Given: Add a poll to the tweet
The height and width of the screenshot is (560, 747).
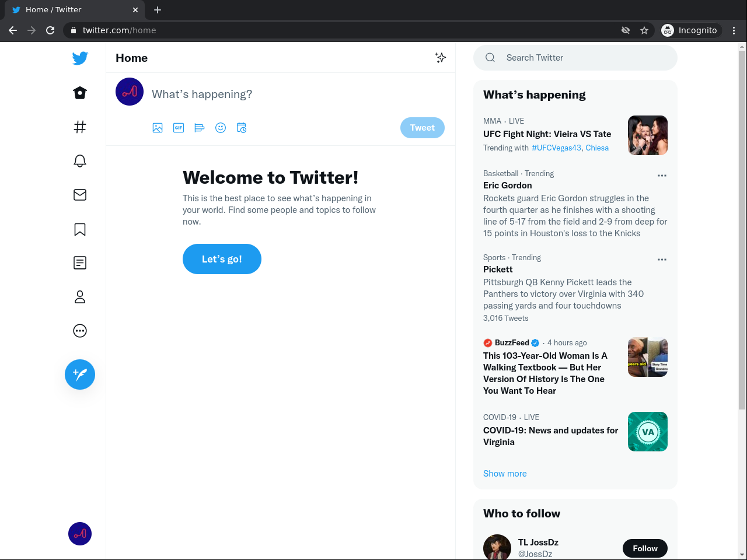Looking at the screenshot, I should click(x=200, y=128).
